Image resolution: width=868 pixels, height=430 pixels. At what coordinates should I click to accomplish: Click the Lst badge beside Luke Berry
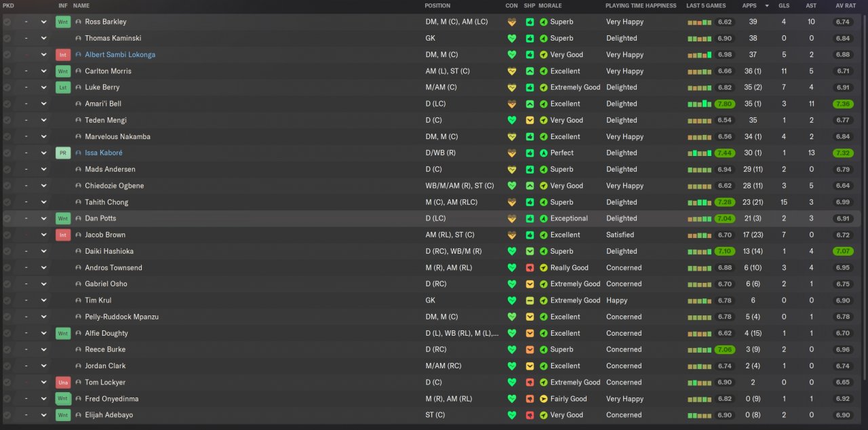coord(63,87)
